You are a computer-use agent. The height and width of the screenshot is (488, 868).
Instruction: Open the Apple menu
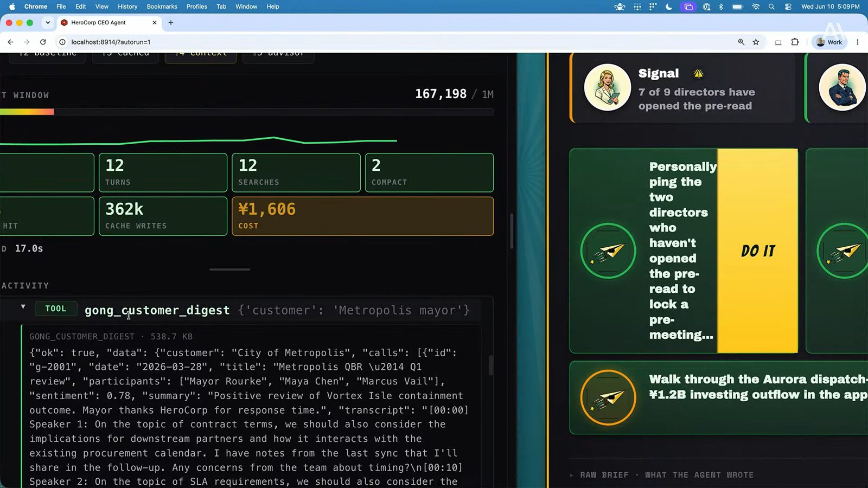(12, 7)
